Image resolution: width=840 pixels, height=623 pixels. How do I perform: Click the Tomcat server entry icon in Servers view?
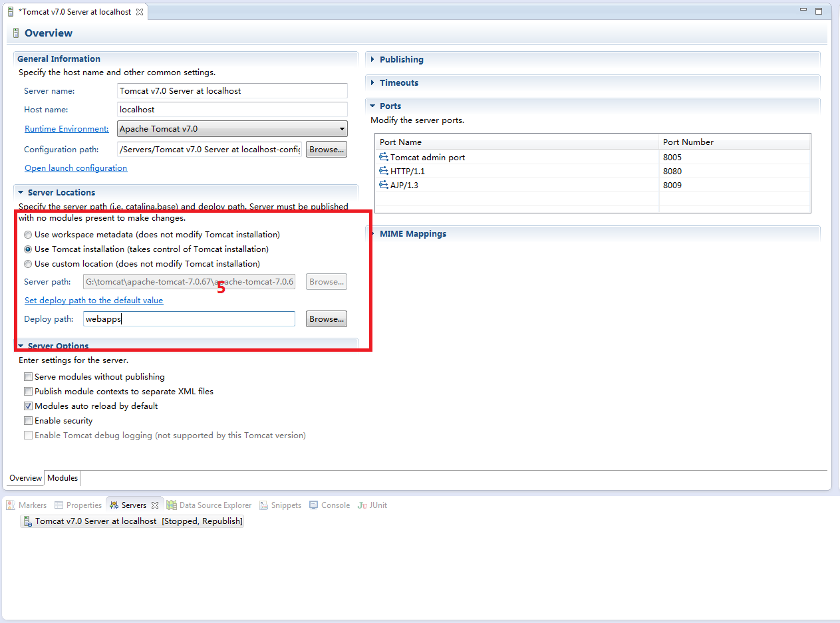pyautogui.click(x=28, y=522)
